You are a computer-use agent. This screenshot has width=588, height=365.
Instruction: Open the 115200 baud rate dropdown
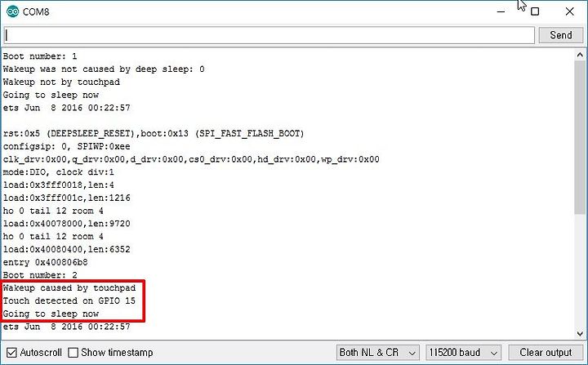(x=464, y=353)
